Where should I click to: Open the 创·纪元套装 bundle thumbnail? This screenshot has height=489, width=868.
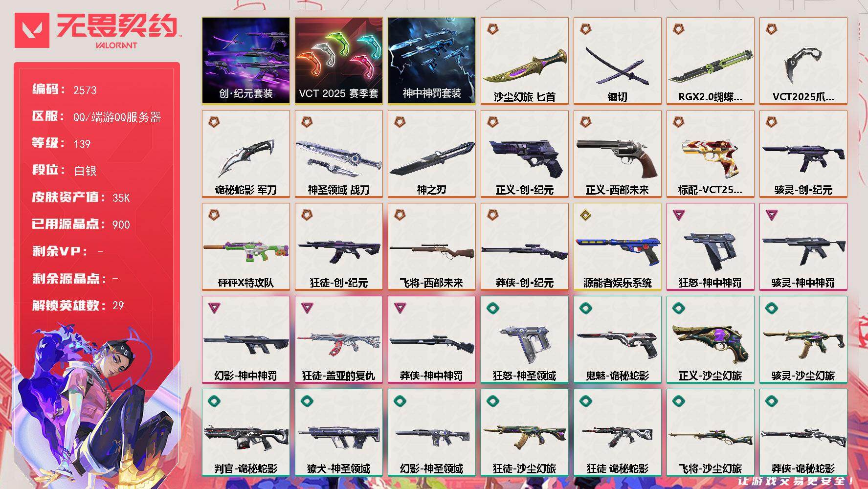point(246,61)
